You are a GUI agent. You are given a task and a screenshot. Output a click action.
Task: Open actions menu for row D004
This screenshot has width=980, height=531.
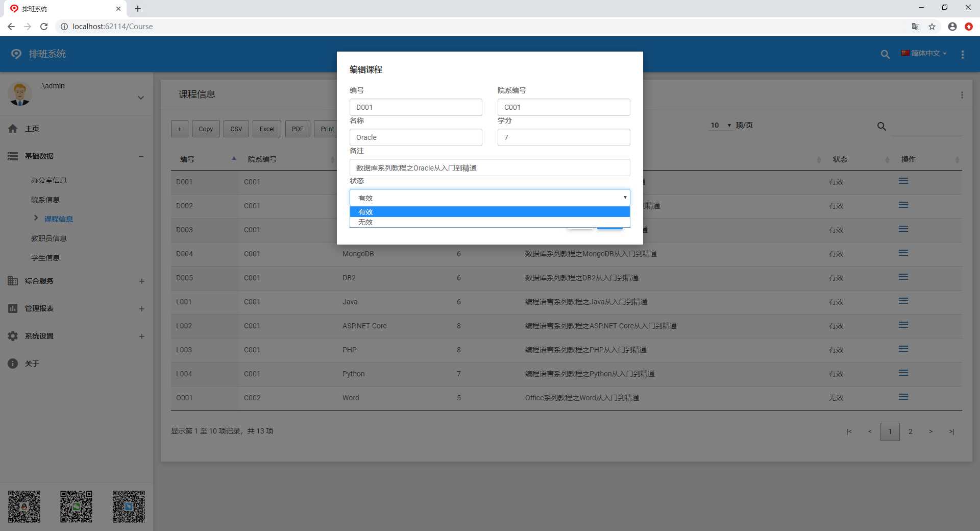903,253
